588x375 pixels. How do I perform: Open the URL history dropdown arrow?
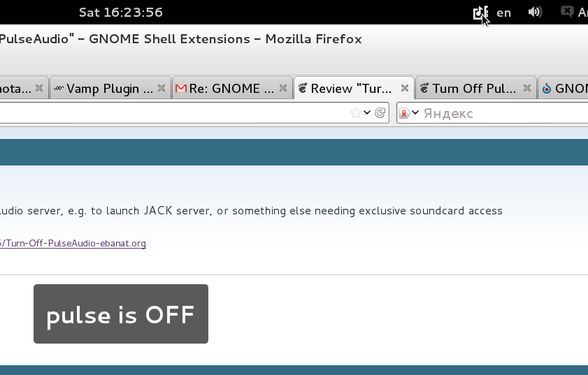(x=367, y=112)
